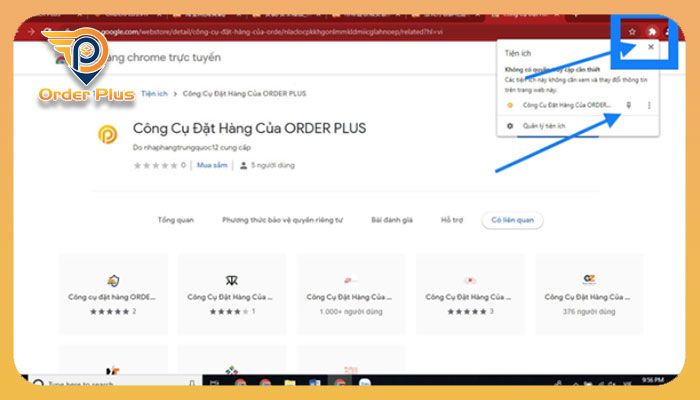
Task: Switch to the Bài đánh giá tab
Action: [x=392, y=220]
